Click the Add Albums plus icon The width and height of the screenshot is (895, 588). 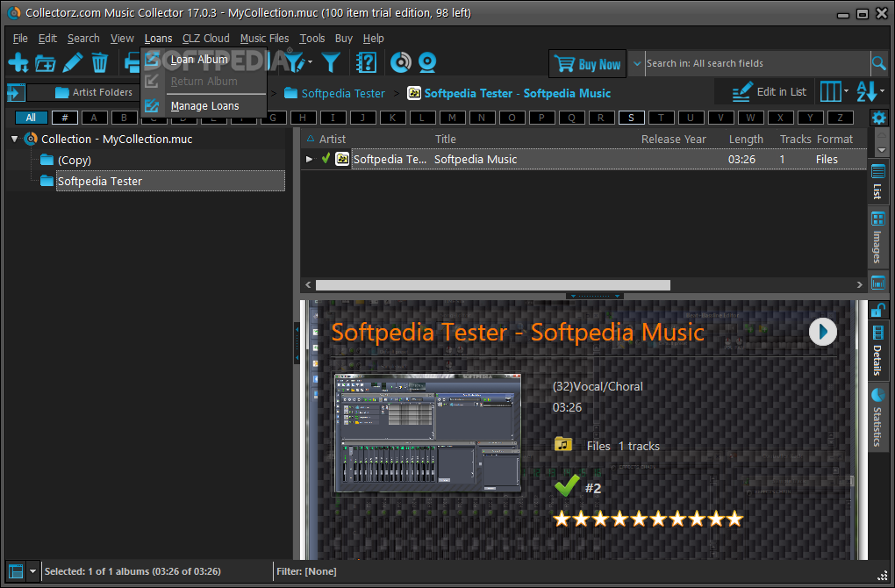(x=18, y=62)
